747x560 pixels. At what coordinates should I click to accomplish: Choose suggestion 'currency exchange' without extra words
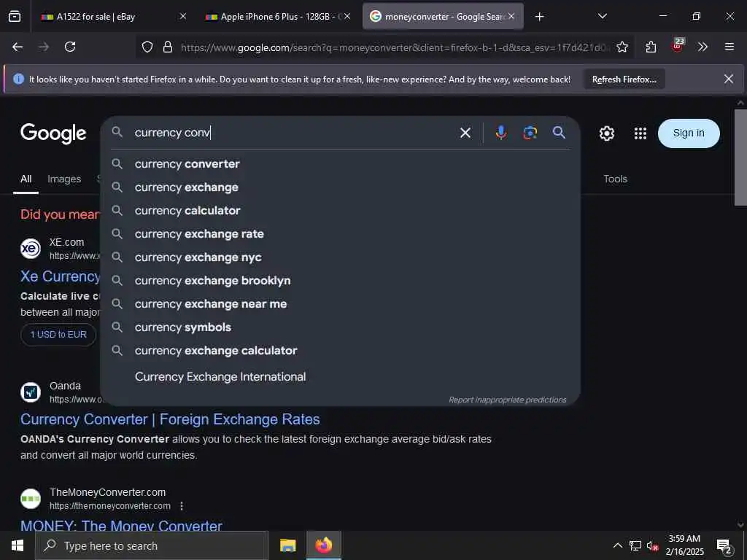[x=340, y=187]
